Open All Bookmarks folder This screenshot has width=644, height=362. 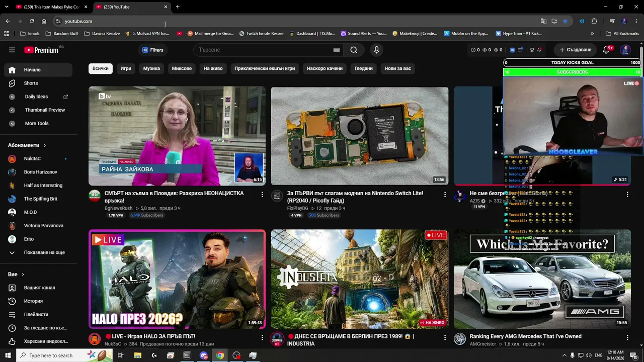click(x=622, y=33)
